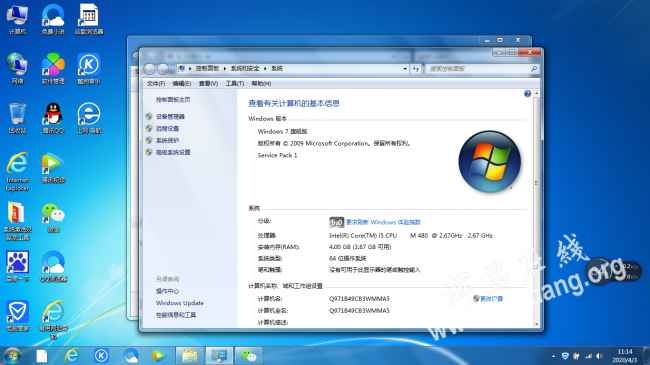Select the 回收站 recycle bin icon
This screenshot has height=365, width=650.
point(17,118)
